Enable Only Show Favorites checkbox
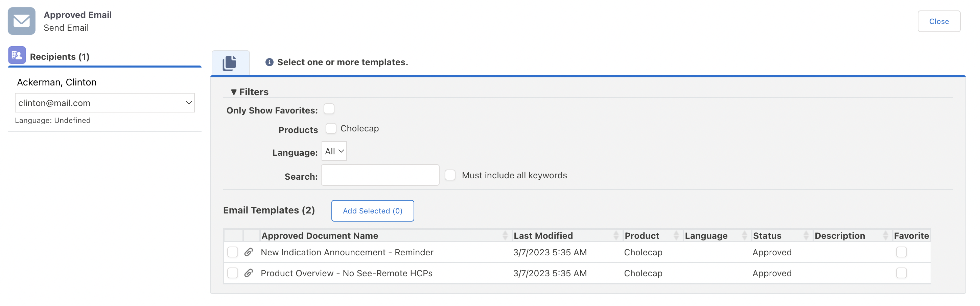The width and height of the screenshot is (980, 306). (329, 109)
